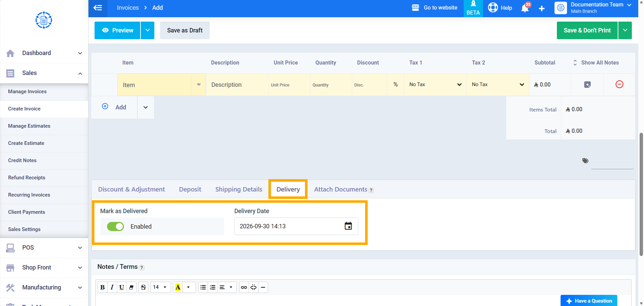Open the Discount & Adjustment tab
Screen dimensions: 644x306
(x=131, y=189)
